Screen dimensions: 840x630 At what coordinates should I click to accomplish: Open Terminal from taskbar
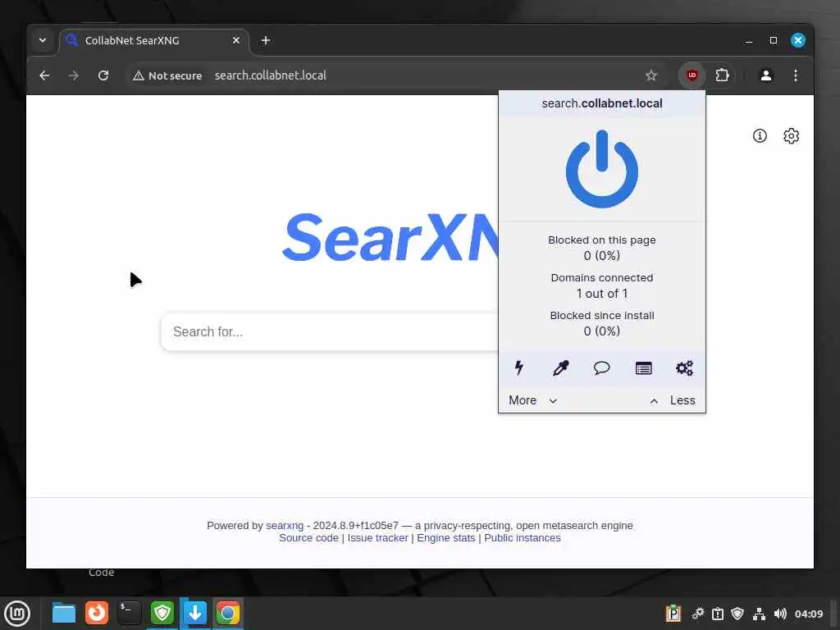(129, 613)
